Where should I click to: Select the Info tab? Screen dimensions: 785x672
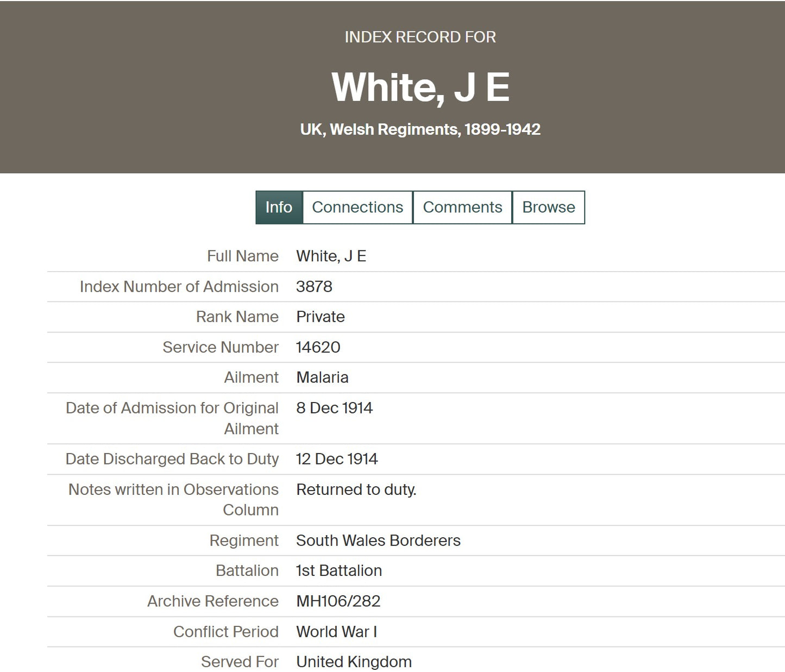tap(279, 207)
